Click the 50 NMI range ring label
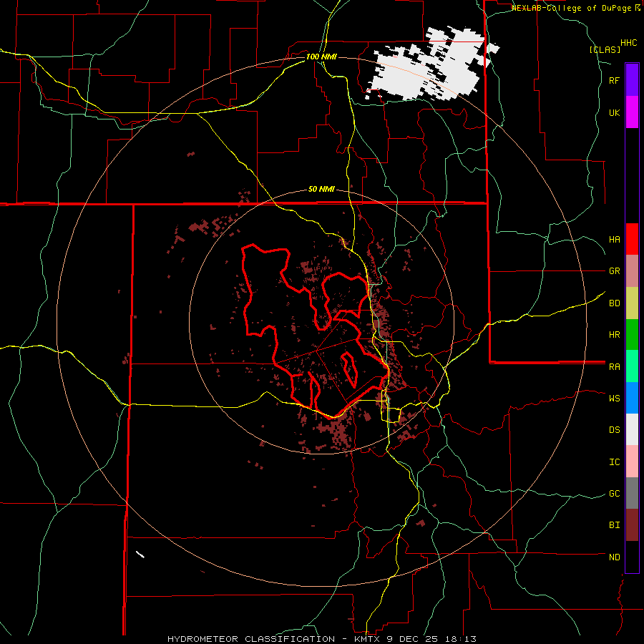Viewport: 644px width, 644px height. pos(321,190)
